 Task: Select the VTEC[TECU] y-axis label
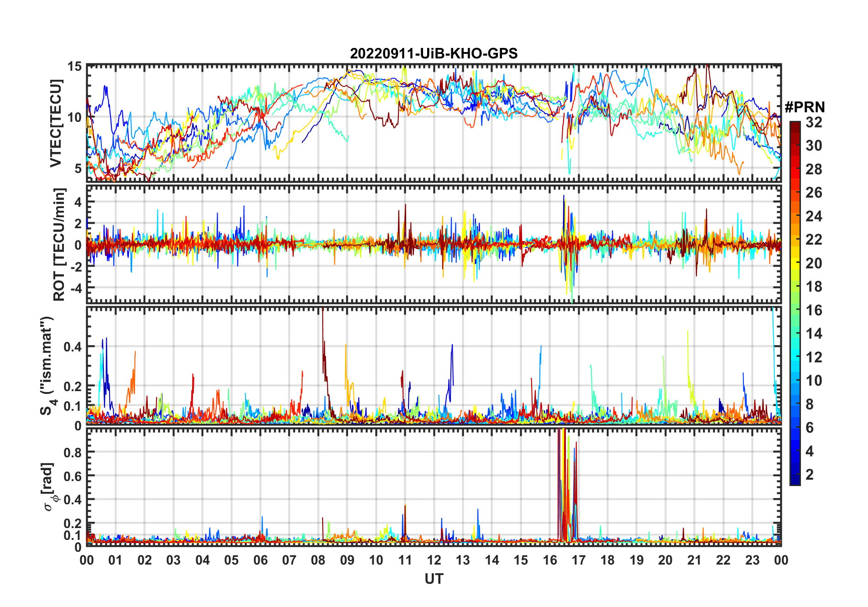pyautogui.click(x=56, y=123)
